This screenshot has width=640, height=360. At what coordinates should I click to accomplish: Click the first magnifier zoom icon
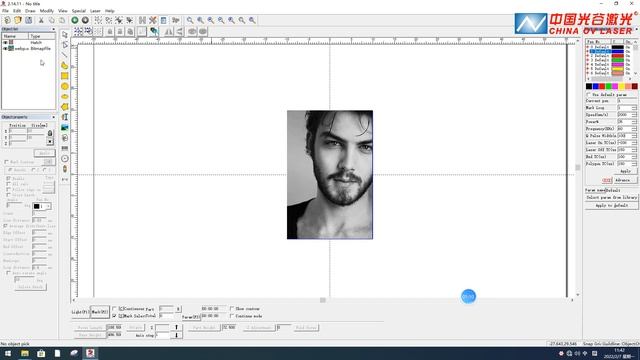point(190,20)
